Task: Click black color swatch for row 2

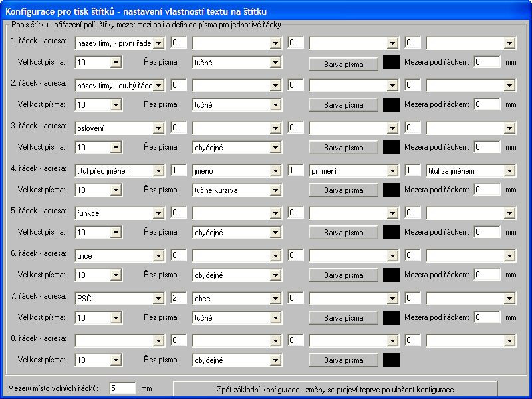Action: [x=391, y=105]
